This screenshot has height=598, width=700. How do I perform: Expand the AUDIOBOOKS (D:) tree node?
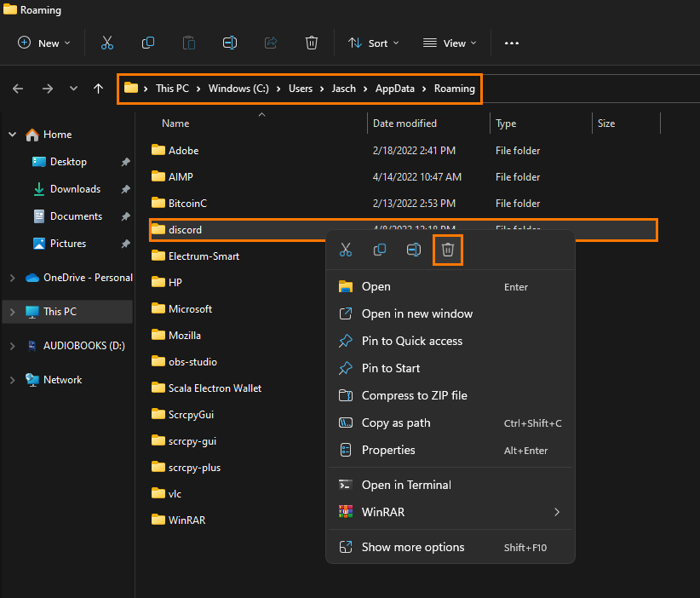click(13, 346)
